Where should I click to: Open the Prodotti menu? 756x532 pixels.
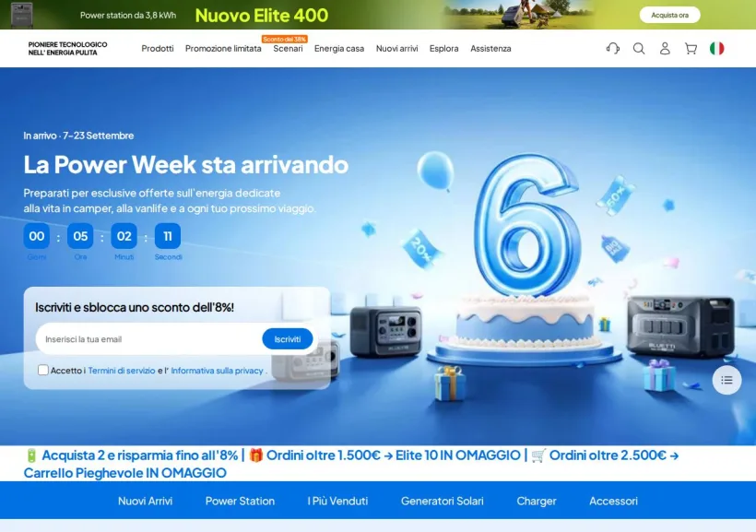(157, 48)
